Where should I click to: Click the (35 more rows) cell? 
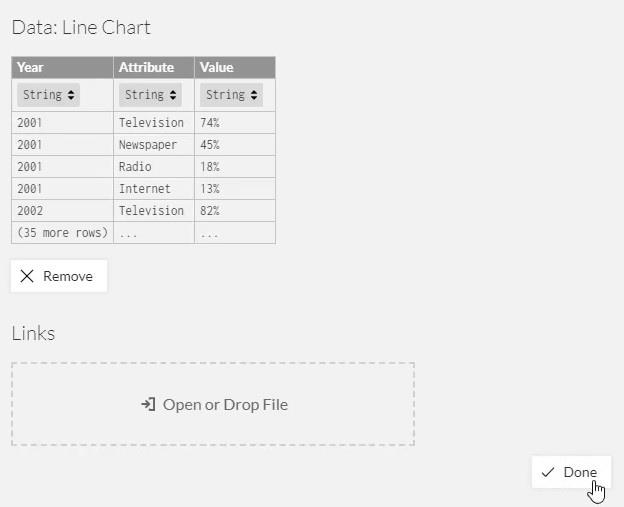click(x=62, y=232)
